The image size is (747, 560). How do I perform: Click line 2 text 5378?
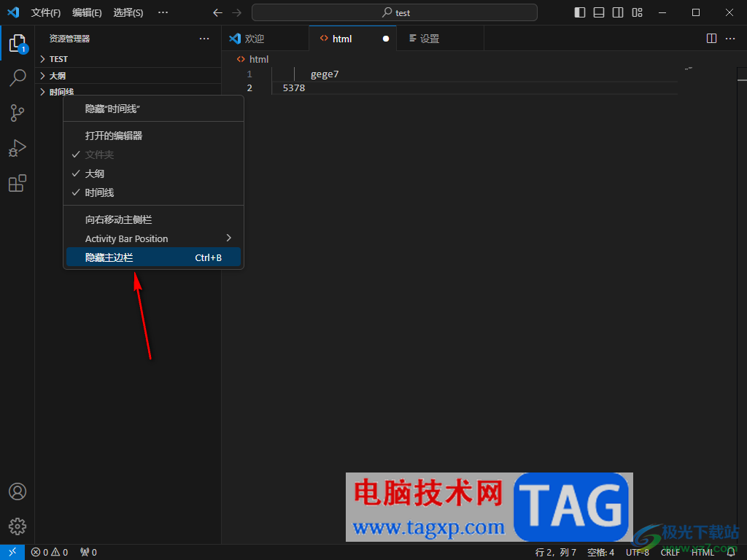pyautogui.click(x=294, y=88)
